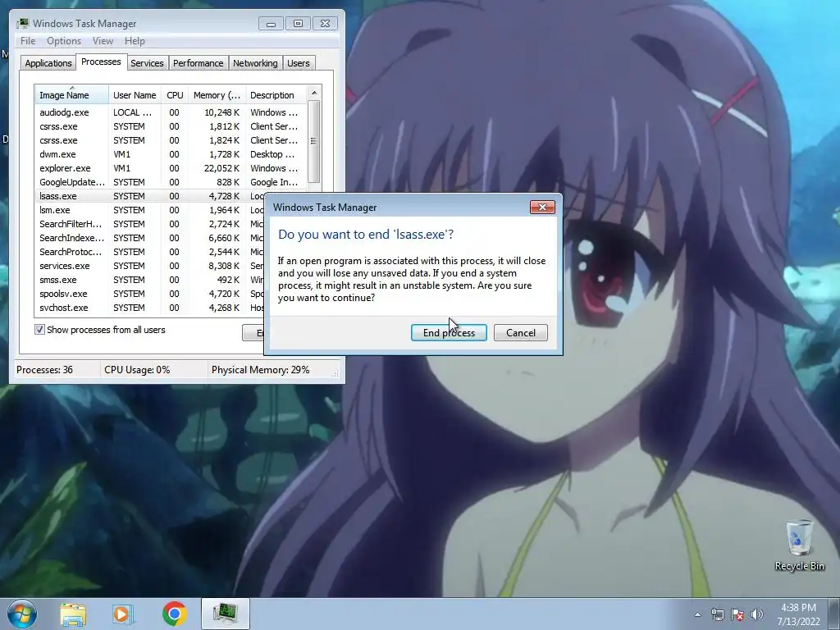Show hidden system tray icons
Viewport: 840px width, 630px height.
pos(697,614)
